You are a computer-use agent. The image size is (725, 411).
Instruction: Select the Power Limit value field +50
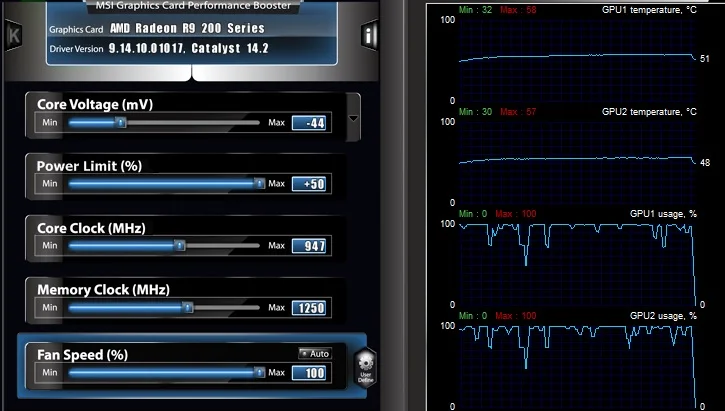pos(309,184)
